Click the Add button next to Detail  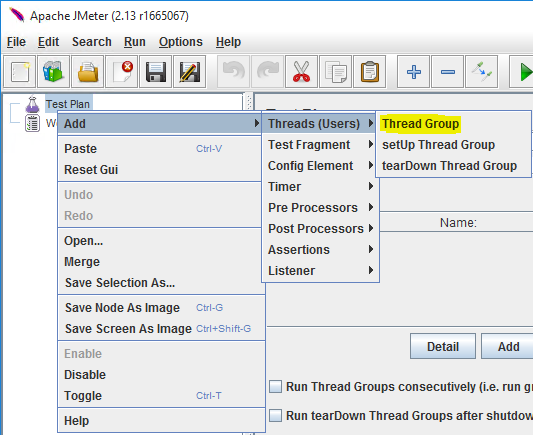click(x=508, y=346)
